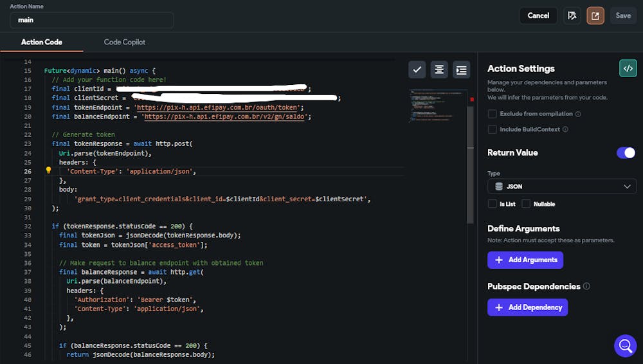Screen dimensions: 643x364
Task: Click the indent code icon
Action: 461,69
